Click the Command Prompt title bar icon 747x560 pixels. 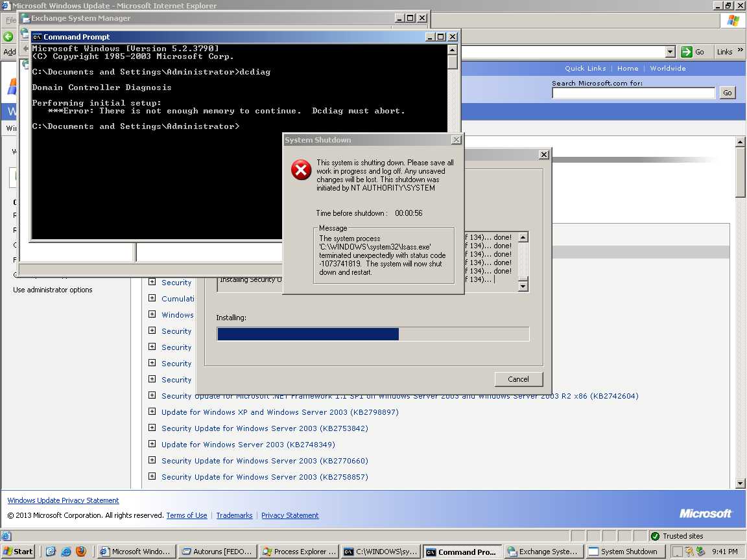click(x=37, y=37)
